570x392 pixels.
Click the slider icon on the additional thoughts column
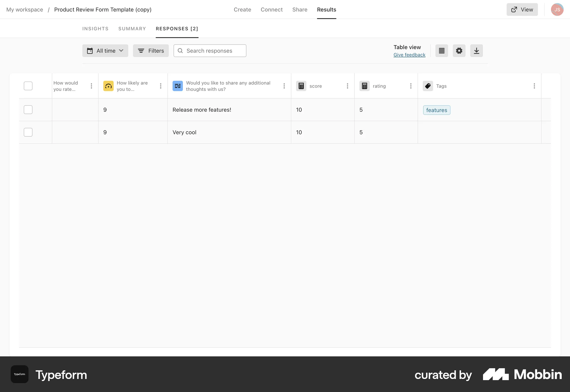[178, 86]
